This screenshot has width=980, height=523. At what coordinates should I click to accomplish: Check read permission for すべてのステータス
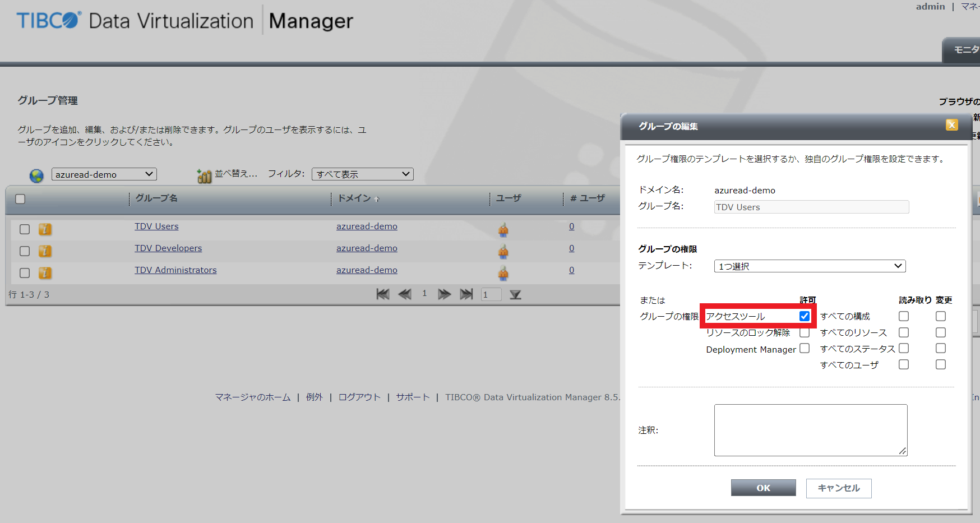(x=904, y=348)
